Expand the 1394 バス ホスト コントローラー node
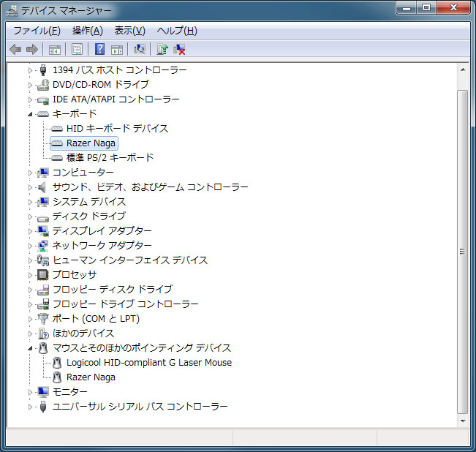 [30, 70]
